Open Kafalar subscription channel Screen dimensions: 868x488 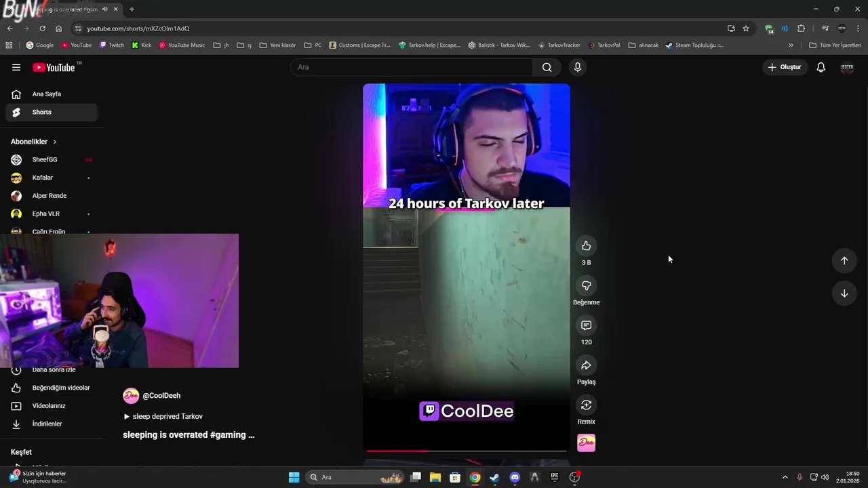pyautogui.click(x=52, y=178)
